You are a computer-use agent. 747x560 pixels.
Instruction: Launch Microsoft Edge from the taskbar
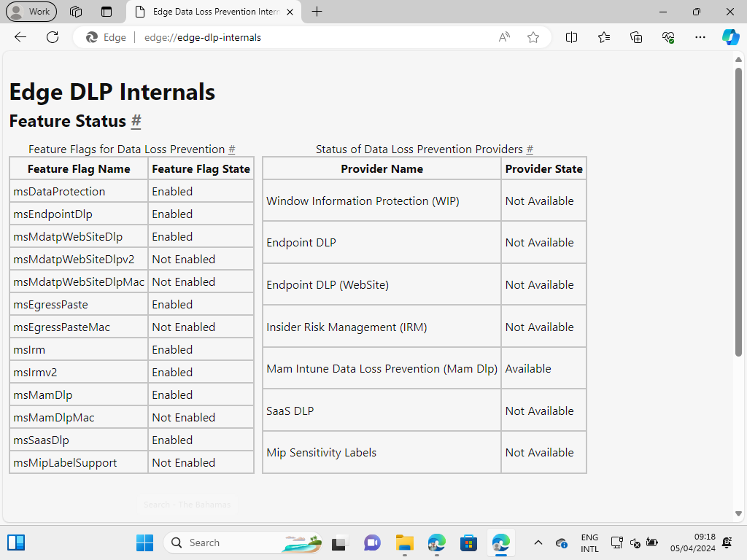(500, 542)
